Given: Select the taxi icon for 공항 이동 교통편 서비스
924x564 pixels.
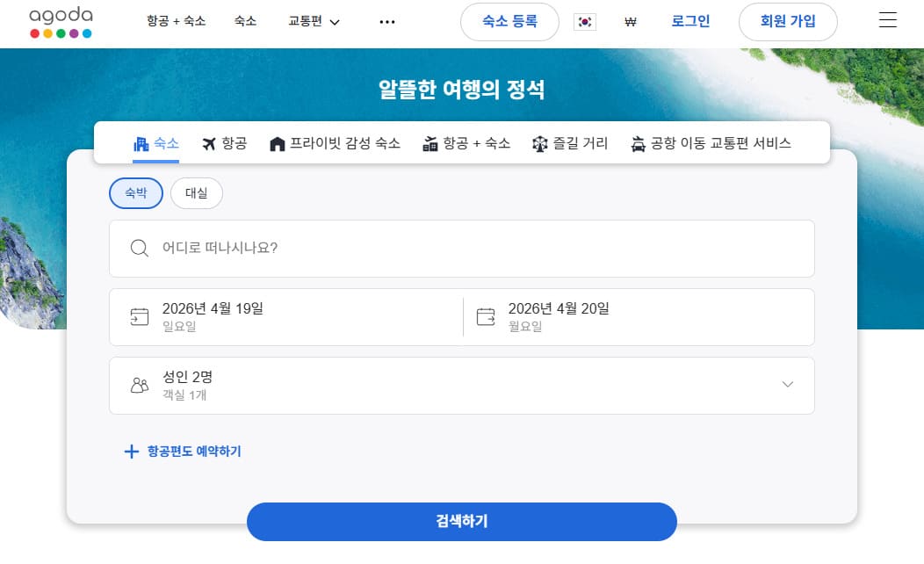Looking at the screenshot, I should point(639,144).
